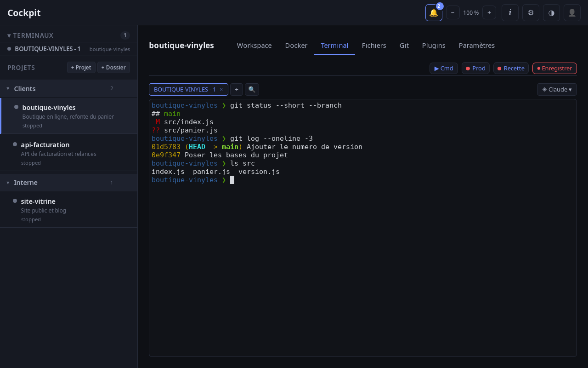Add a new folder with + Dossier

click(113, 67)
